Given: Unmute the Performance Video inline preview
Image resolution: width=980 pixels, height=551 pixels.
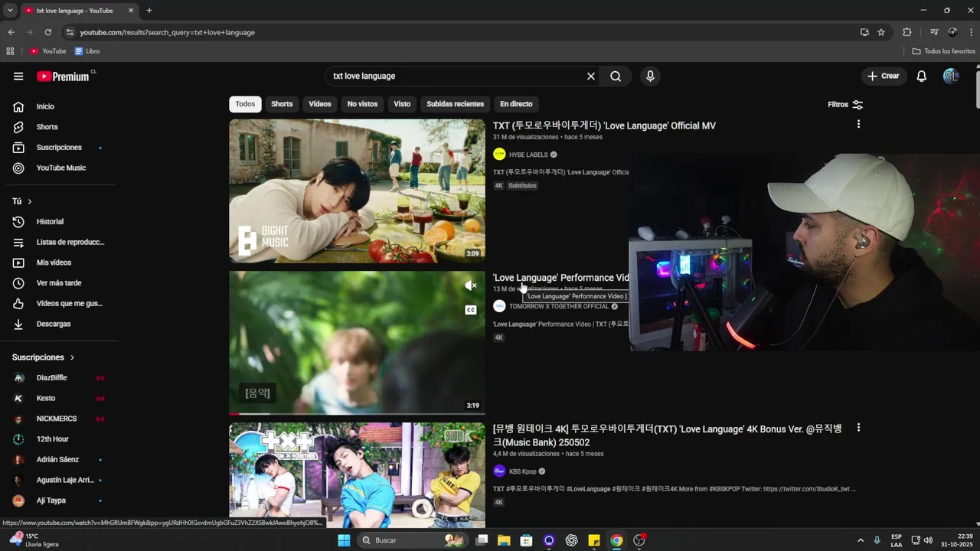Looking at the screenshot, I should pyautogui.click(x=471, y=285).
